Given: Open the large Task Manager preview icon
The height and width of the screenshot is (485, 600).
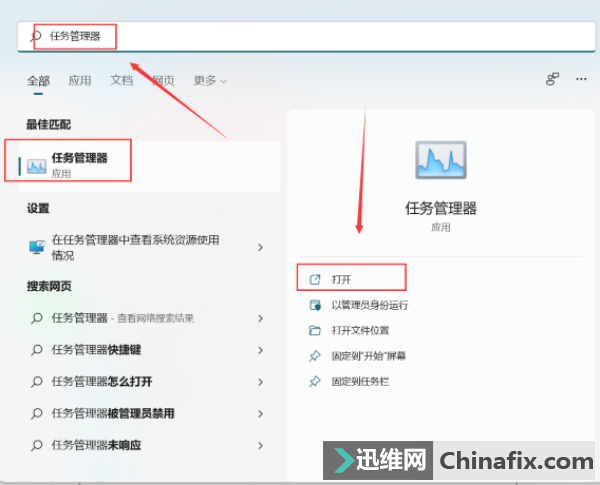Looking at the screenshot, I should pyautogui.click(x=441, y=160).
